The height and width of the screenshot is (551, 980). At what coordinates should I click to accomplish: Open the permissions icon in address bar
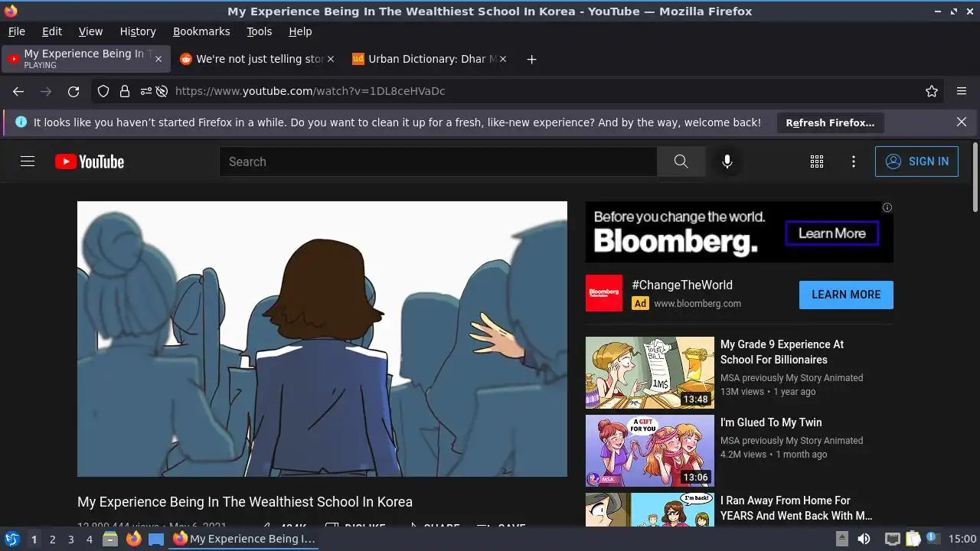[x=145, y=91]
